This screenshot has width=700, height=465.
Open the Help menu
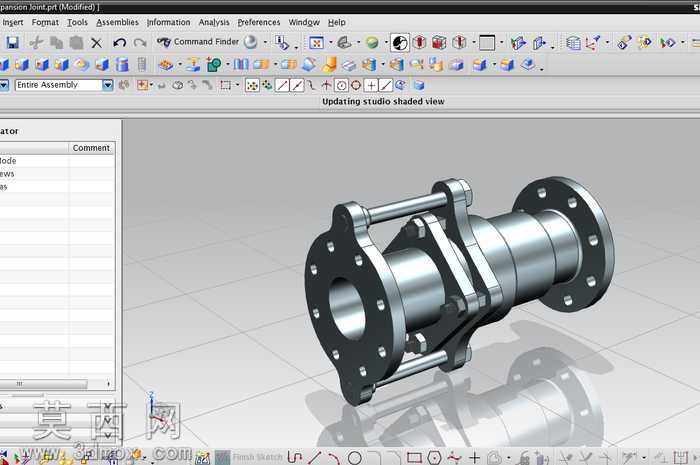coord(337,22)
